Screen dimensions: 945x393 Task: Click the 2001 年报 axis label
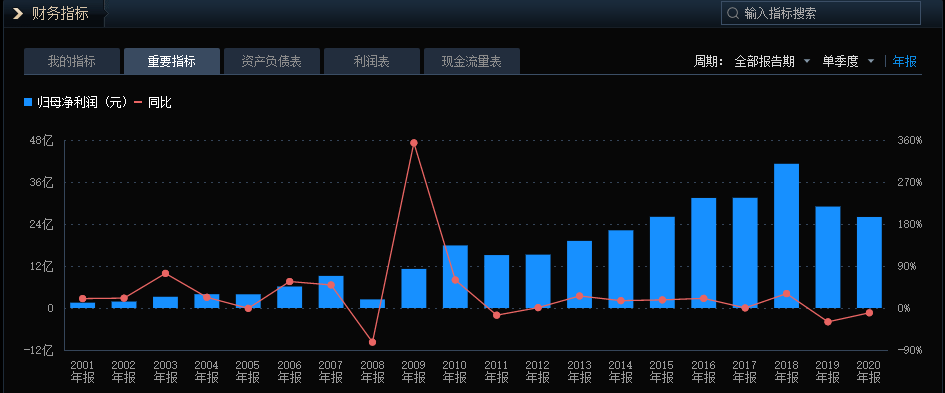coord(83,371)
